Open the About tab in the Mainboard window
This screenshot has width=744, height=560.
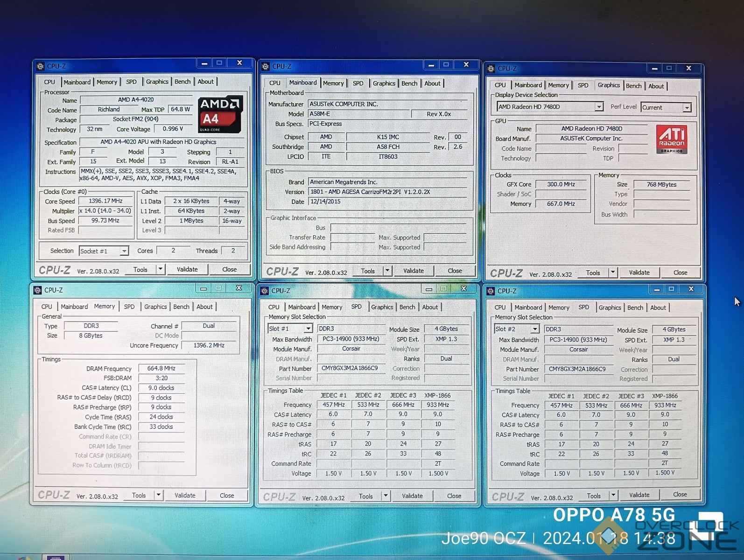(x=432, y=84)
